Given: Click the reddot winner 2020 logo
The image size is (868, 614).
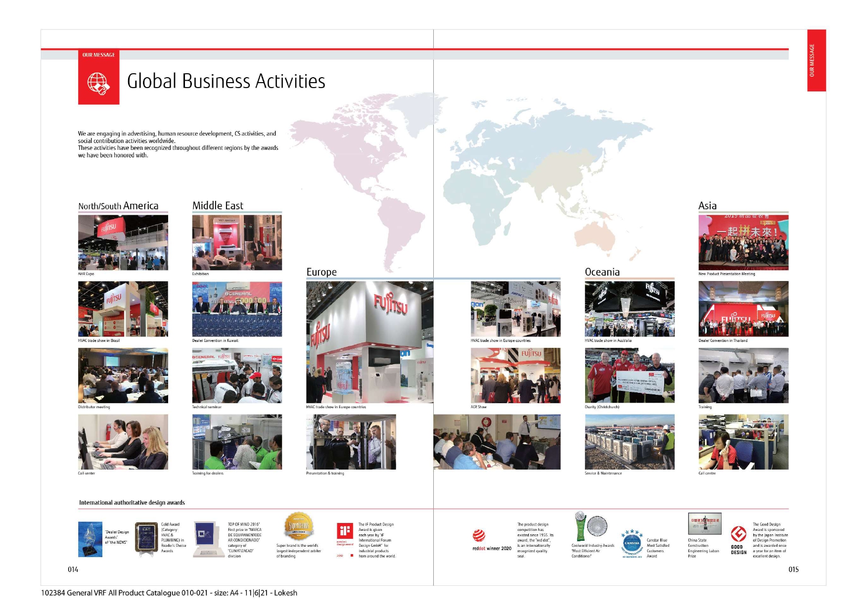Looking at the screenshot, I should [x=492, y=541].
